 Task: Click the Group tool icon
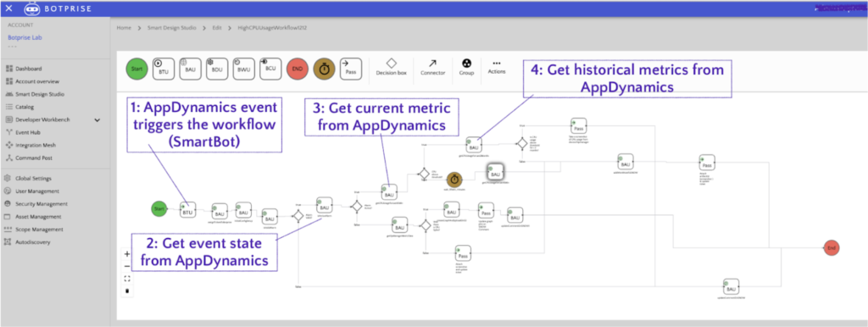(466, 63)
